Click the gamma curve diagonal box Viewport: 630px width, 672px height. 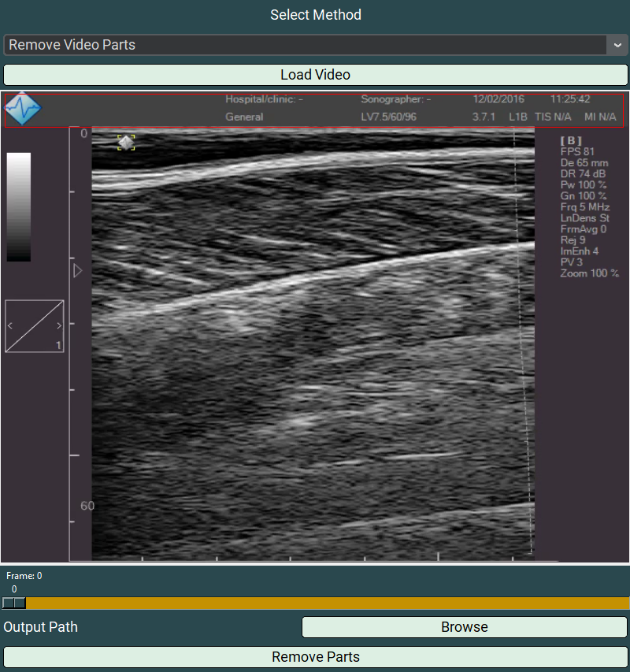34,326
